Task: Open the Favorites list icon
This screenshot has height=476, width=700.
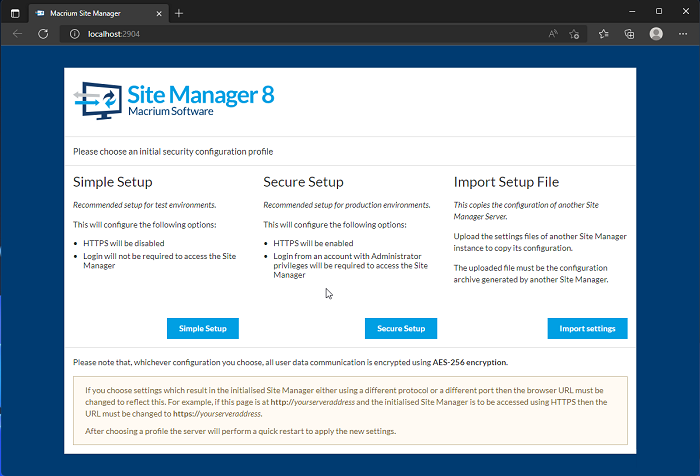Action: [x=604, y=34]
